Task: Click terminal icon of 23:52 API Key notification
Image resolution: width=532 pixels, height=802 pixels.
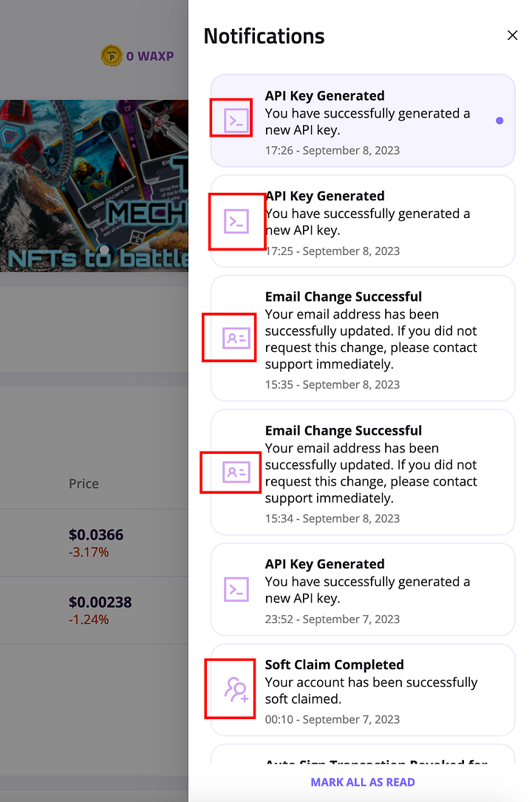Action: (x=236, y=590)
